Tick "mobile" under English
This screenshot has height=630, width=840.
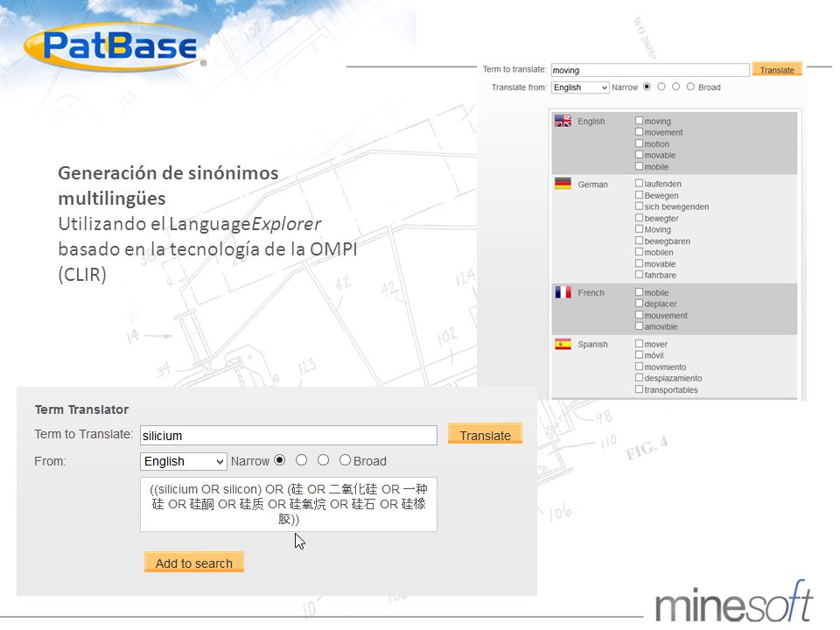pos(639,166)
